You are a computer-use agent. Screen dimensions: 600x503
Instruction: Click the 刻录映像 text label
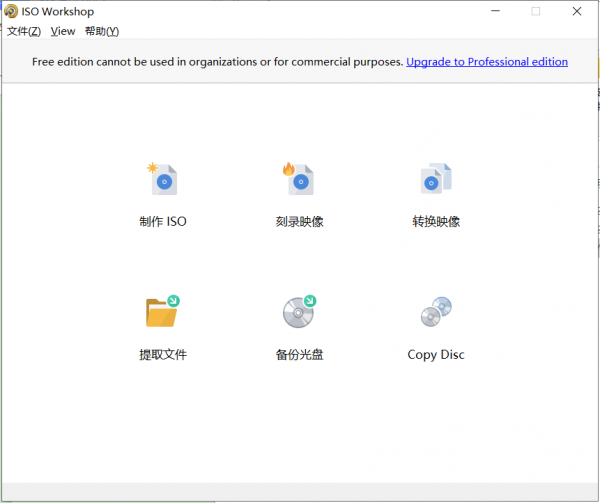coord(299,221)
